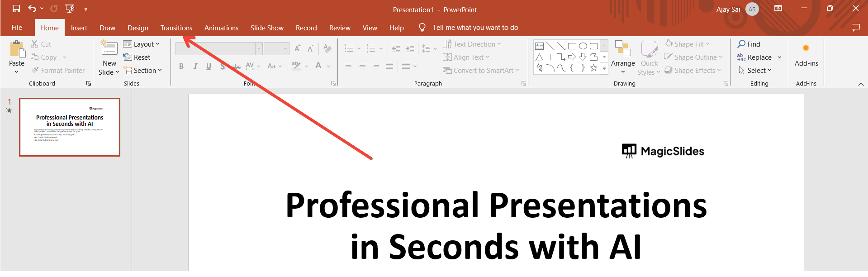Image resolution: width=868 pixels, height=277 pixels.
Task: Open Customize Quick Access Toolbar arrow
Action: 85,9
